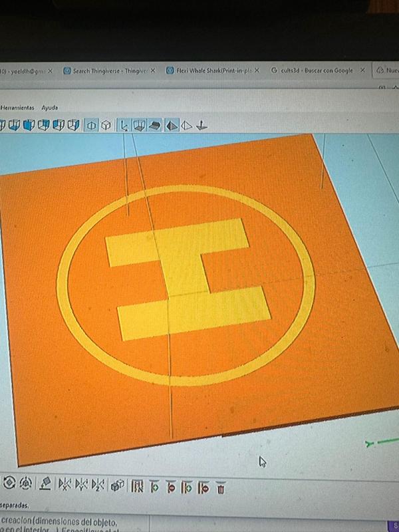Viewport: 399px width, 532px height.
Task: Click the second rotate-object icon in bottom toolbar
Action: 26,483
